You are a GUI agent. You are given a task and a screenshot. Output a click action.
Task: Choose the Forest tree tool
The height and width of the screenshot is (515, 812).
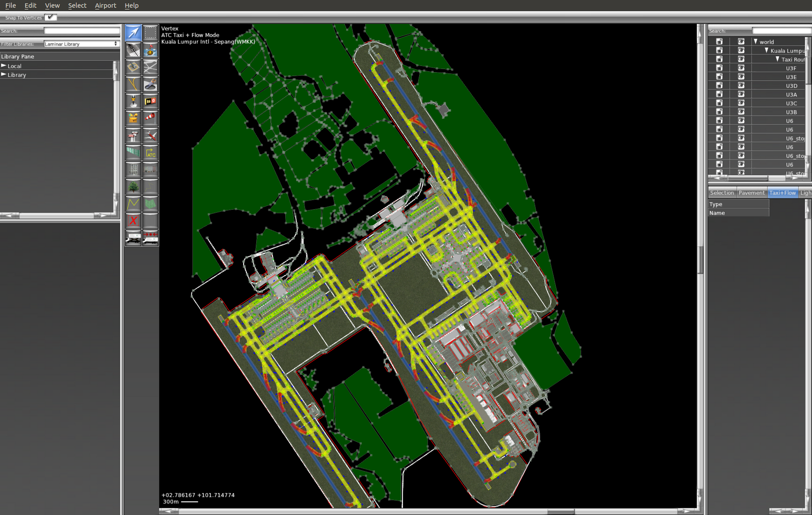click(x=133, y=186)
